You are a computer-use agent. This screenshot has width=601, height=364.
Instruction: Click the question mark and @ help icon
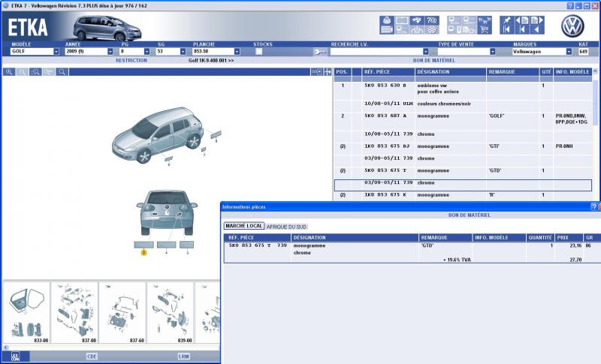pyautogui.click(x=432, y=20)
